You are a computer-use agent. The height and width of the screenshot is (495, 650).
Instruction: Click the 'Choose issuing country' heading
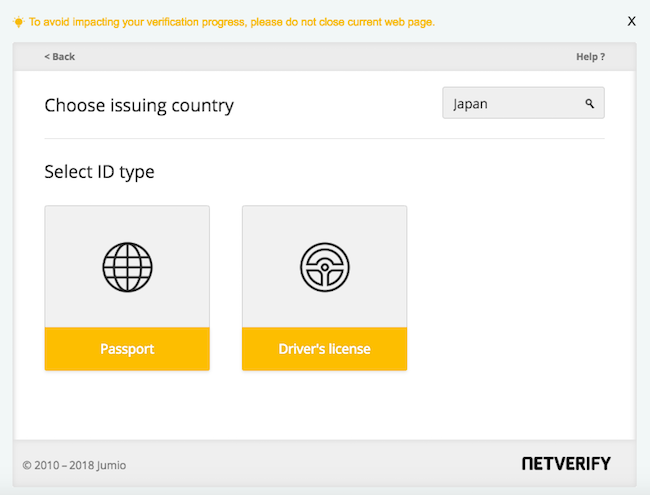point(139,105)
